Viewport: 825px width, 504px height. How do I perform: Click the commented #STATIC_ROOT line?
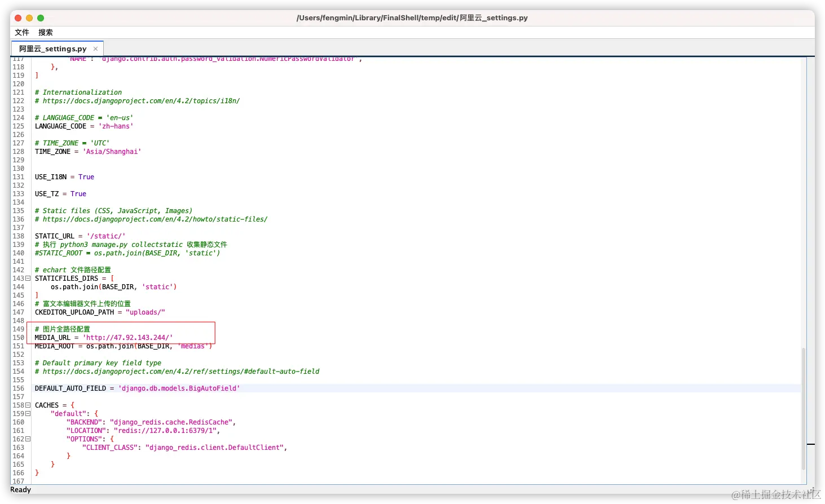click(127, 253)
